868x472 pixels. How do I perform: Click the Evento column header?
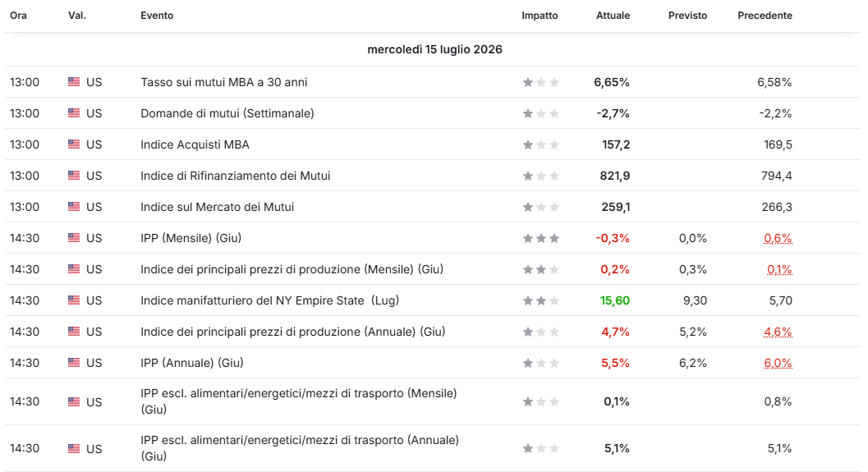(x=157, y=16)
